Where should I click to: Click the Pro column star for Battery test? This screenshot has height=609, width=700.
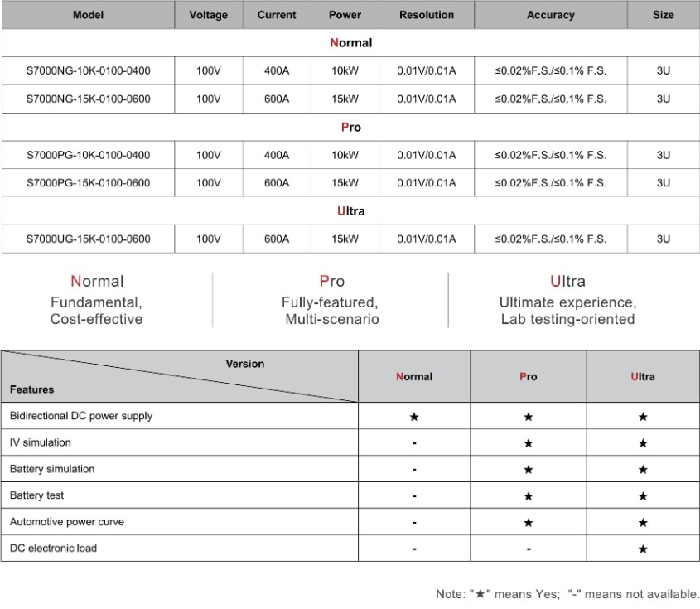coord(529,496)
